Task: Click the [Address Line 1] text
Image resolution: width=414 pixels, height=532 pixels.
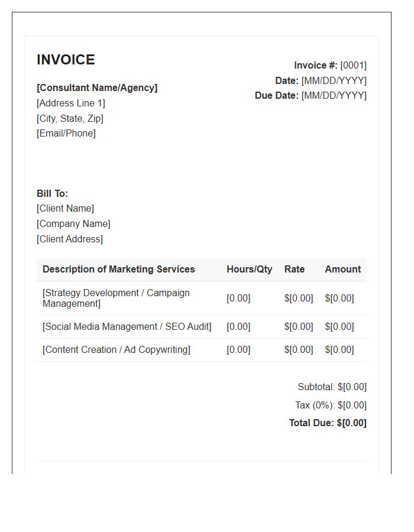Action: (71, 103)
